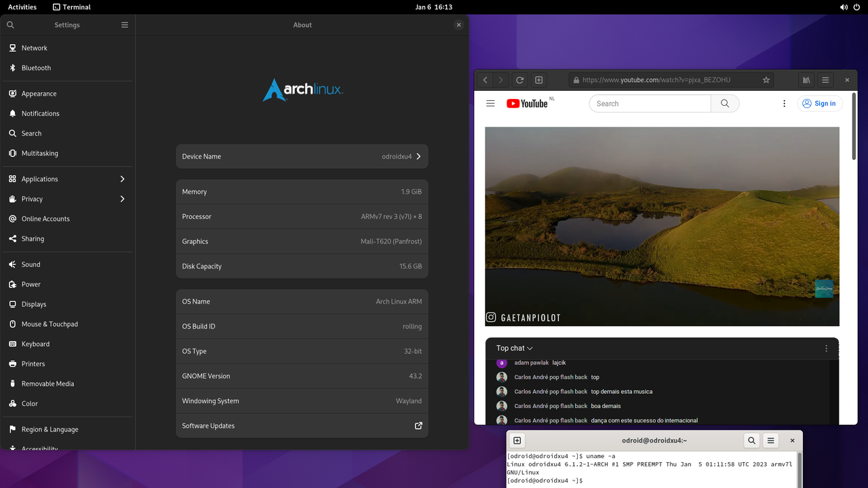Click the Sound speaker icon in sidebar
This screenshot has width=868, height=488.
pyautogui.click(x=12, y=264)
